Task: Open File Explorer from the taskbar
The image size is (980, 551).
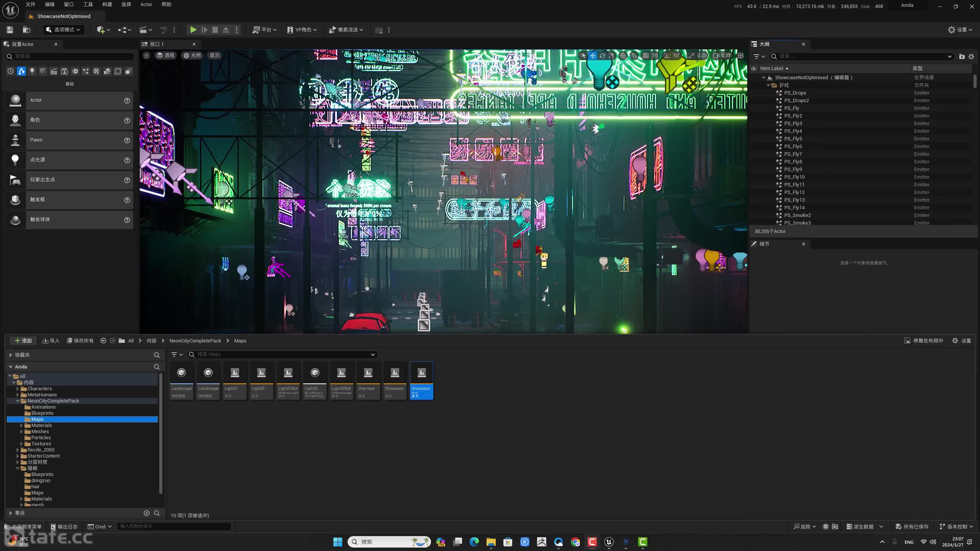Action: click(491, 542)
